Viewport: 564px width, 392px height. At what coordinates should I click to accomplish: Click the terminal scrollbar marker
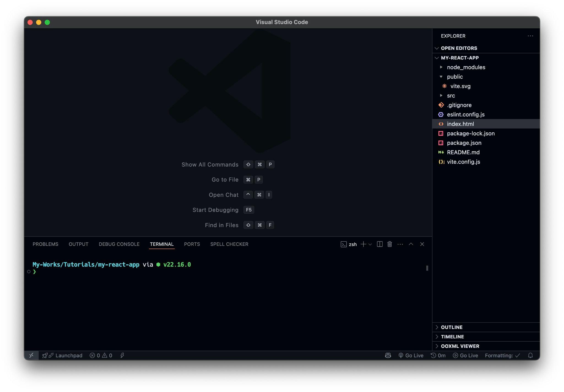pyautogui.click(x=427, y=268)
